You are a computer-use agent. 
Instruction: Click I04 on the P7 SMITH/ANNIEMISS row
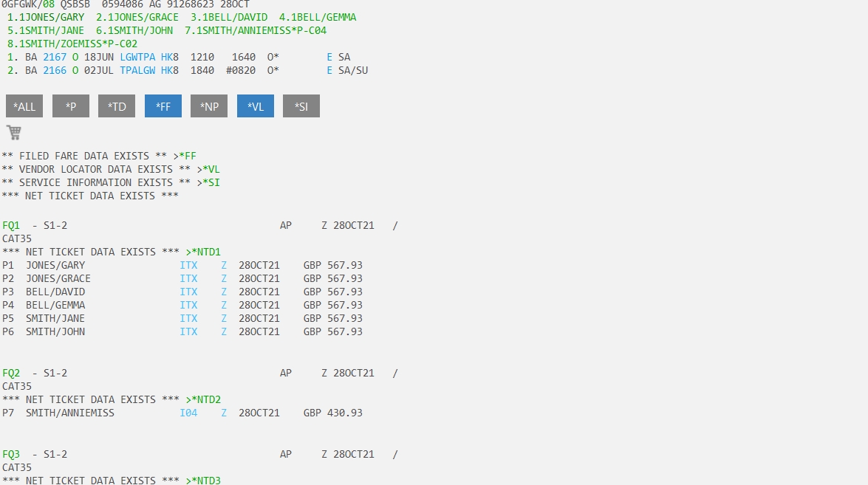[188, 413]
